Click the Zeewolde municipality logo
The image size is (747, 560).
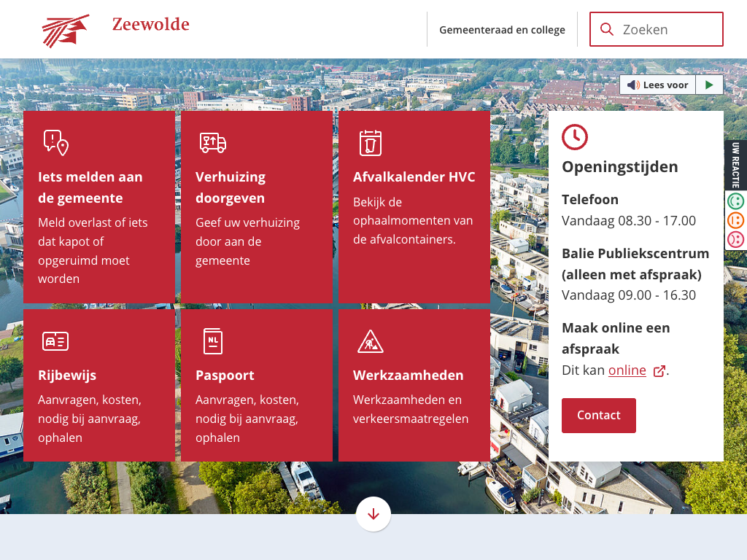pyautogui.click(x=66, y=30)
